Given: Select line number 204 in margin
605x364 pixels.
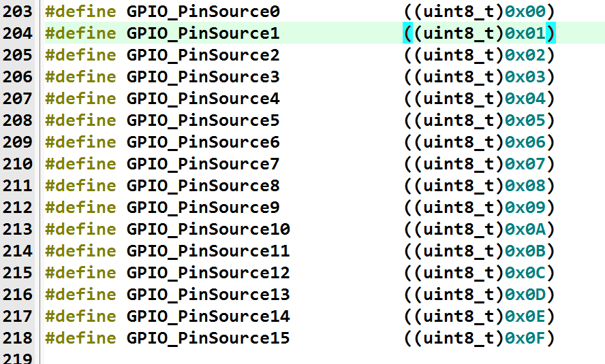Looking at the screenshot, I should tap(17, 33).
